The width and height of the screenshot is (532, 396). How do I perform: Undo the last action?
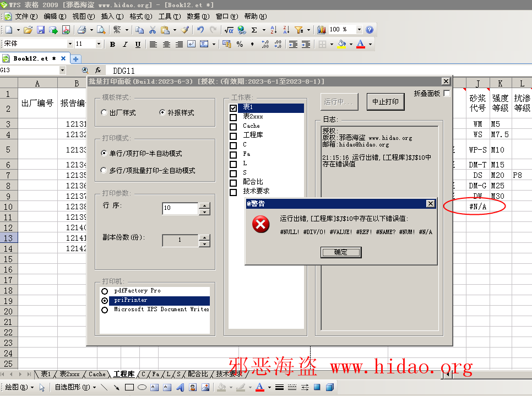[x=200, y=30]
